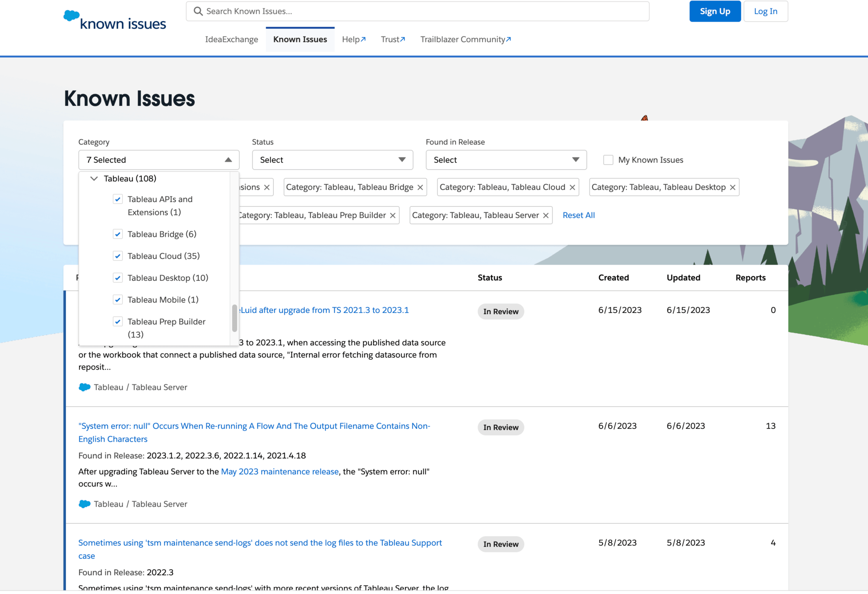The width and height of the screenshot is (868, 594).
Task: Click the Log In button top right
Action: tap(765, 11)
